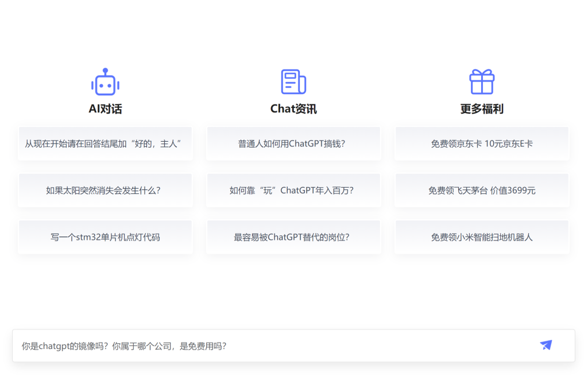Claim 免费领小米智能扫地机器人 offer
This screenshot has height=384, width=588.
click(482, 238)
